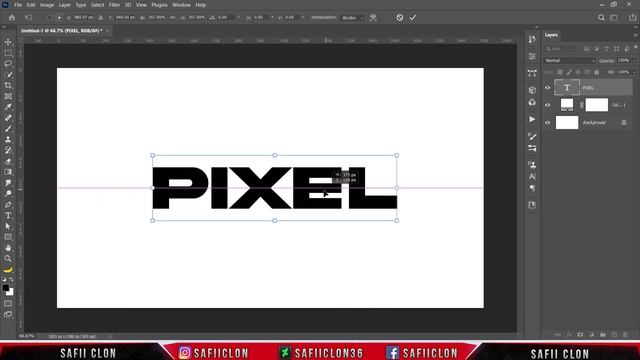
Task: Select the Rectangular Marquee tool
Action: (x=8, y=53)
